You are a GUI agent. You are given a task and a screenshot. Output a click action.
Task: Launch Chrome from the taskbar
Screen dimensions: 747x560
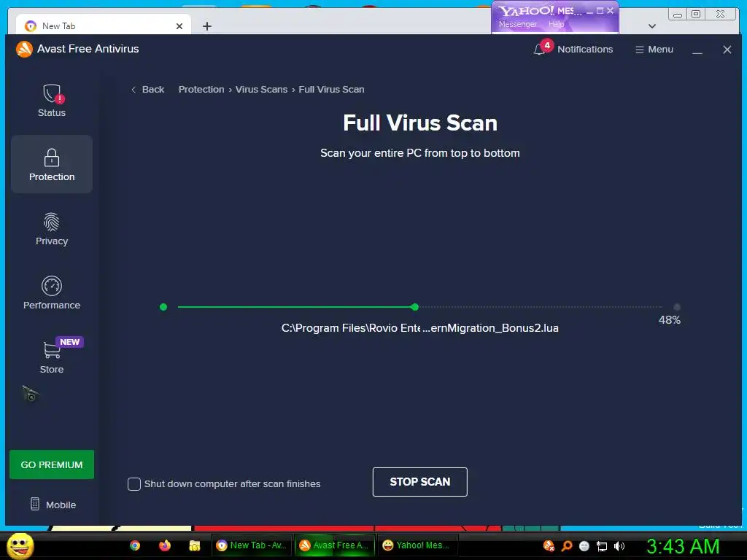(135, 545)
